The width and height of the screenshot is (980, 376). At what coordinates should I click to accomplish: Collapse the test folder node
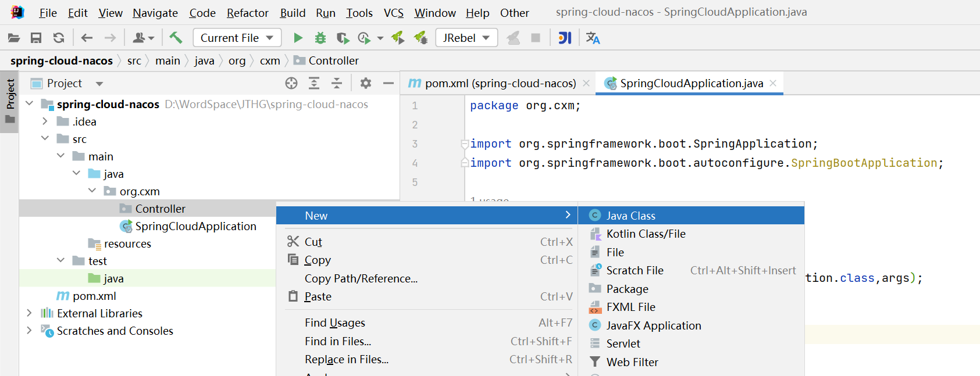60,260
